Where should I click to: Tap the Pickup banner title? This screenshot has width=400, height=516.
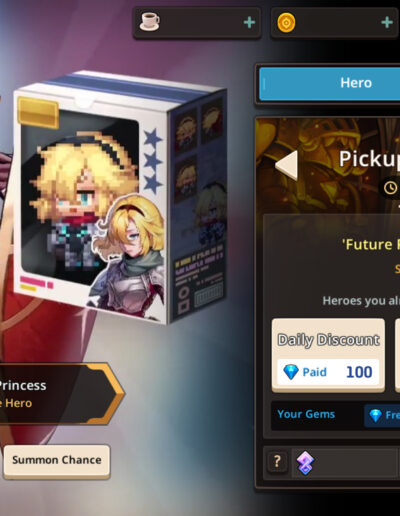[369, 159]
